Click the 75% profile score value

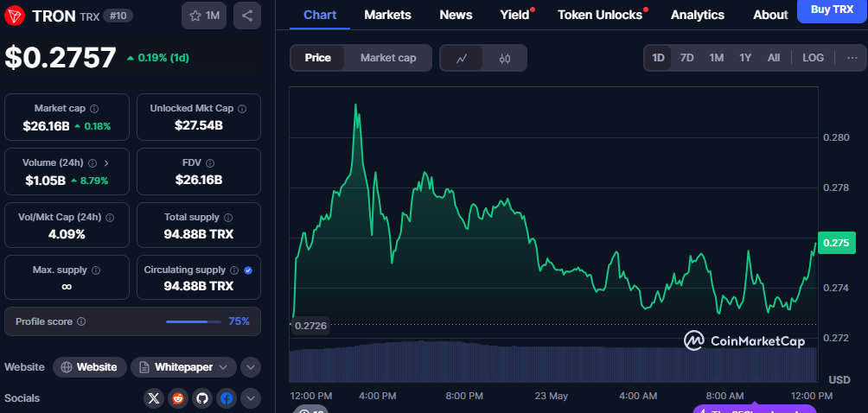point(239,321)
